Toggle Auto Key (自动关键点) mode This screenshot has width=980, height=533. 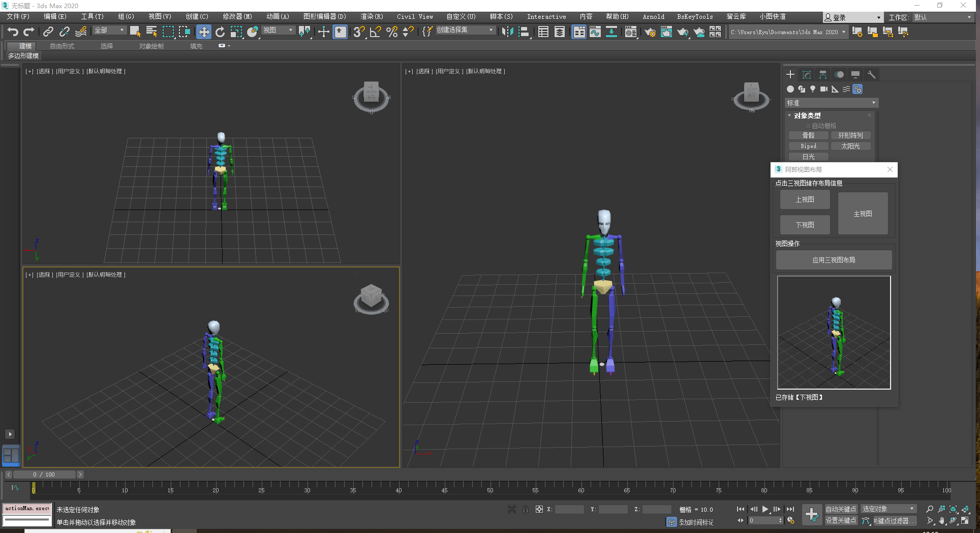[841, 509]
